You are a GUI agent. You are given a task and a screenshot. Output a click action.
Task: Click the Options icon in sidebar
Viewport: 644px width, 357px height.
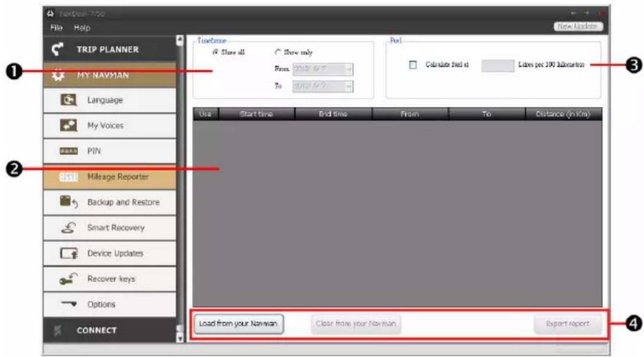pyautogui.click(x=68, y=304)
